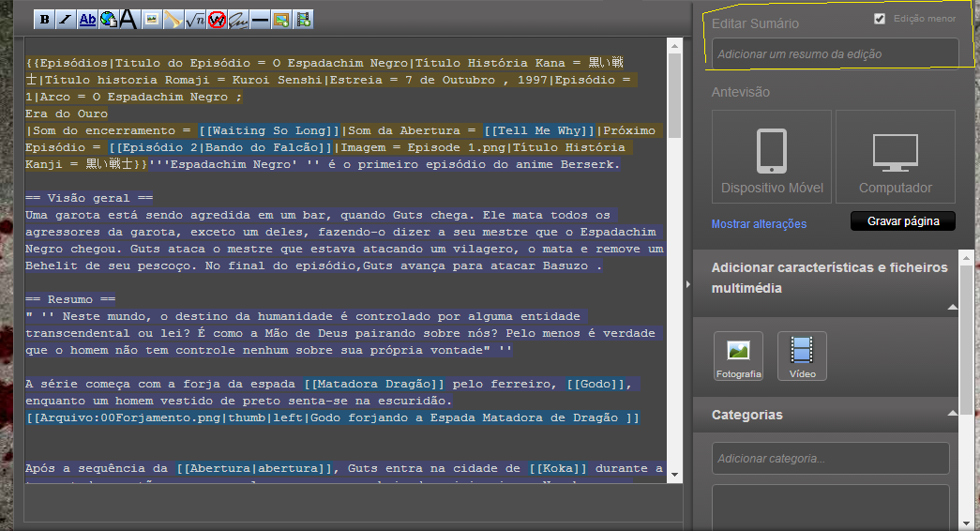Click Gravar página button
Viewport: 980px width, 531px height.
click(x=902, y=220)
